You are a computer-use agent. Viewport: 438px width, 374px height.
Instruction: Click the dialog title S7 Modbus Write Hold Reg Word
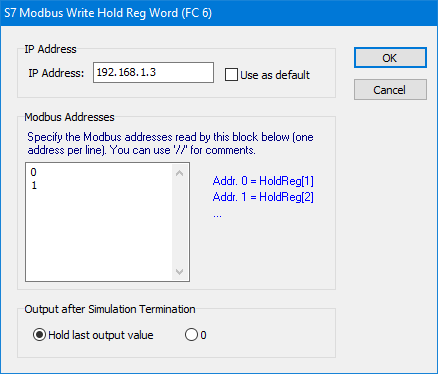coord(108,13)
